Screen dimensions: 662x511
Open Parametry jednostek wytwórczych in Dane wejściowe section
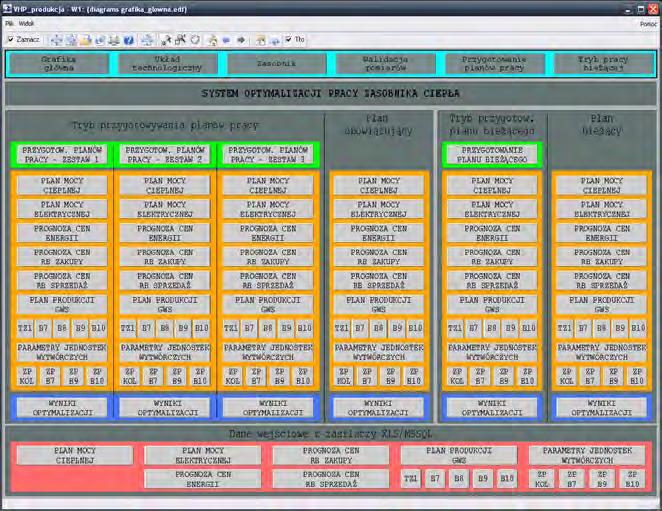click(x=587, y=455)
